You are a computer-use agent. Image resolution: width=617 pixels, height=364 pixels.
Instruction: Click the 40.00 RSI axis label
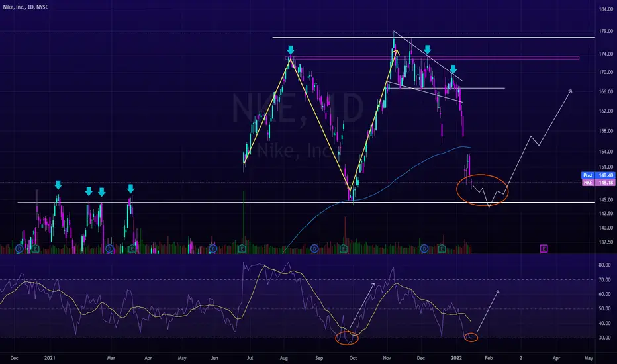[604, 323]
